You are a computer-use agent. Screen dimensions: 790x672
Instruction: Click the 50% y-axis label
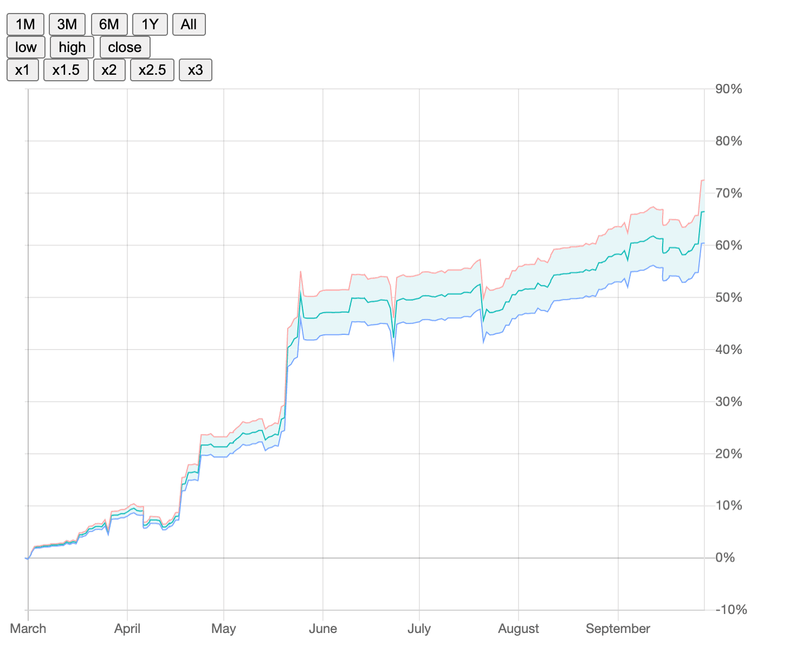[729, 298]
